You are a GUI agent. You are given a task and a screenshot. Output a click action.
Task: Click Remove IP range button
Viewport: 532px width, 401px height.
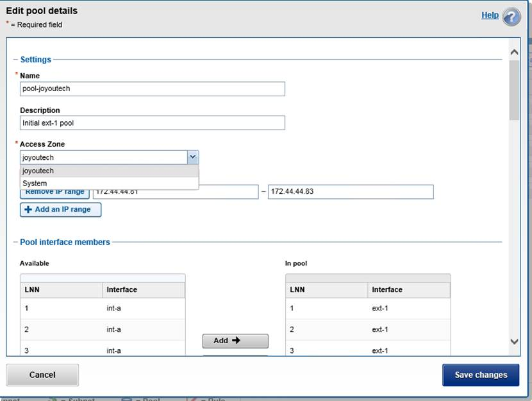(x=54, y=192)
